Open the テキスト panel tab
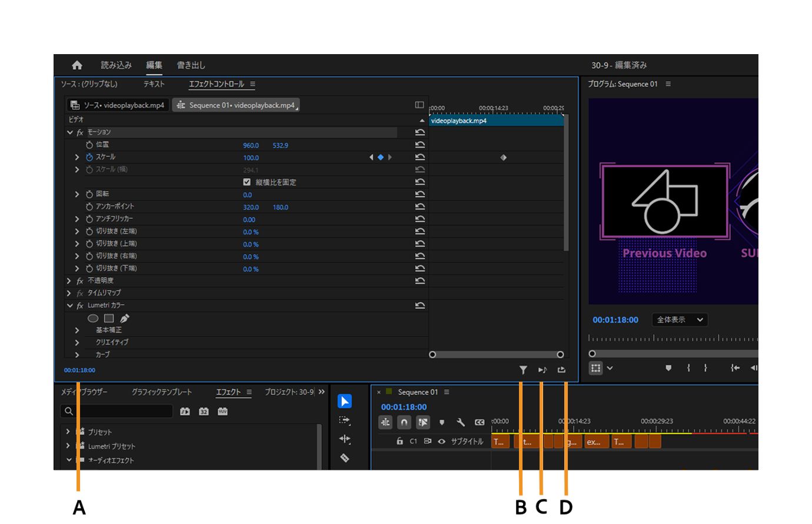Viewport: 812px width, 524px height. 154,84
